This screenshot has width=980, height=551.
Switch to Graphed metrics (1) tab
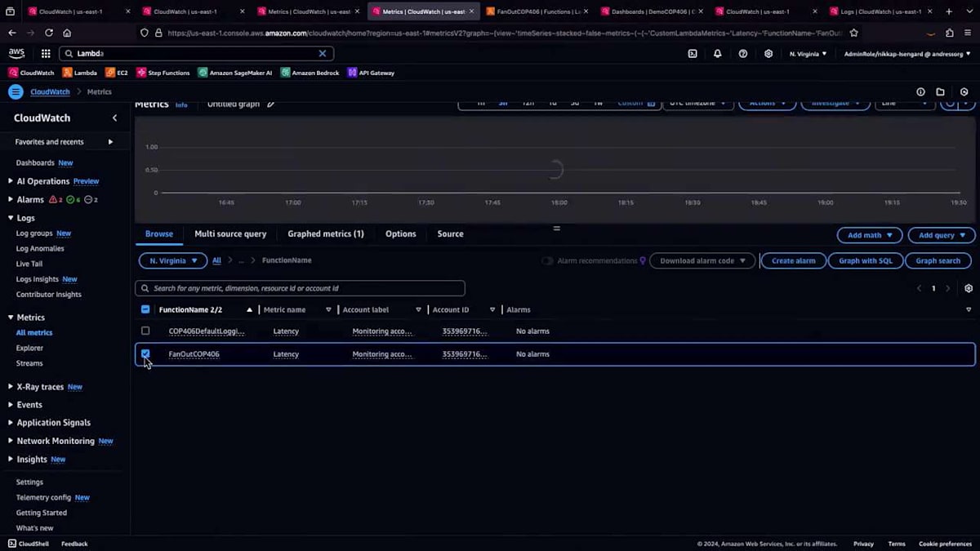(326, 233)
